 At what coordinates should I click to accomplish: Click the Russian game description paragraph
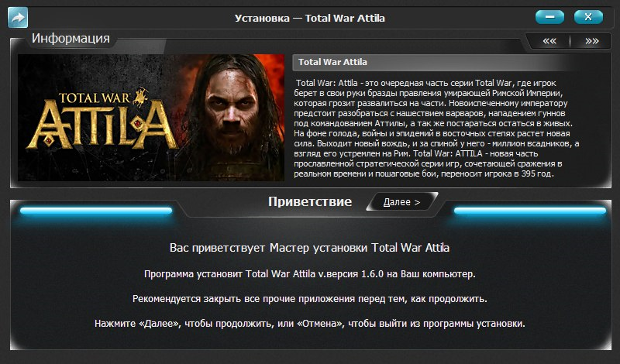coord(436,129)
